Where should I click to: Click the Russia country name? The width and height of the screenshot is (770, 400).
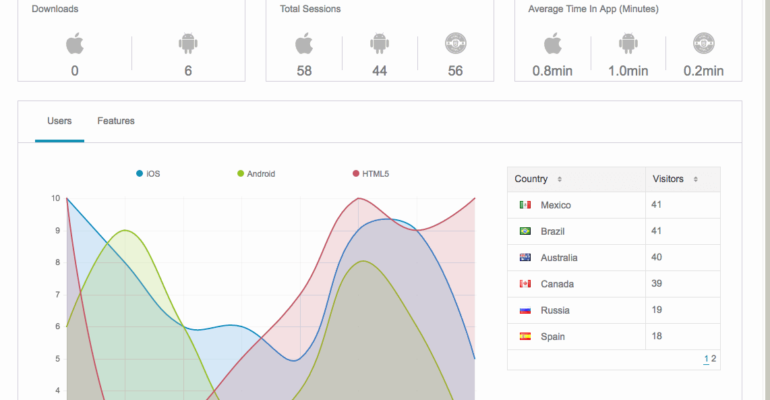555,310
